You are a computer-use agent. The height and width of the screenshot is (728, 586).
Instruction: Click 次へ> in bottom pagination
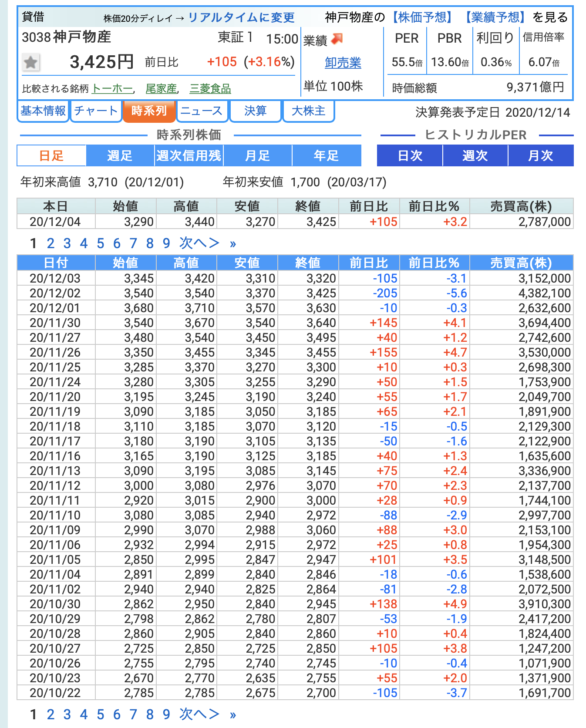[x=199, y=715]
